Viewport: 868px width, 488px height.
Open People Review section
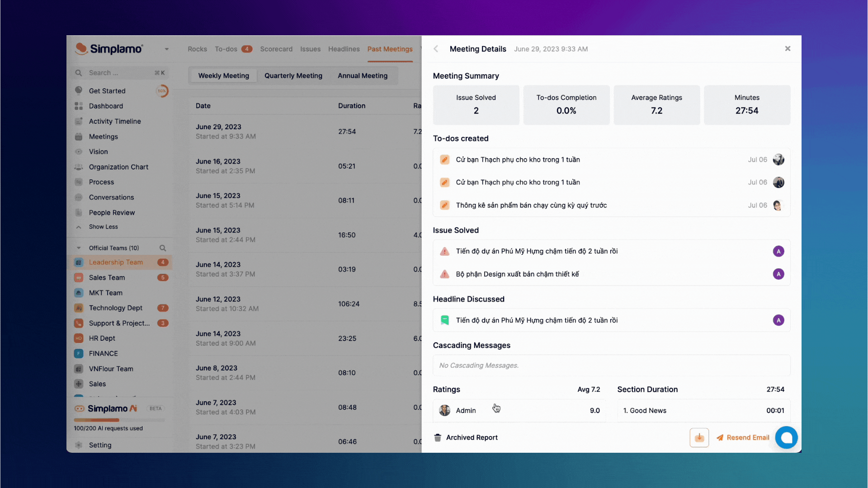point(112,212)
